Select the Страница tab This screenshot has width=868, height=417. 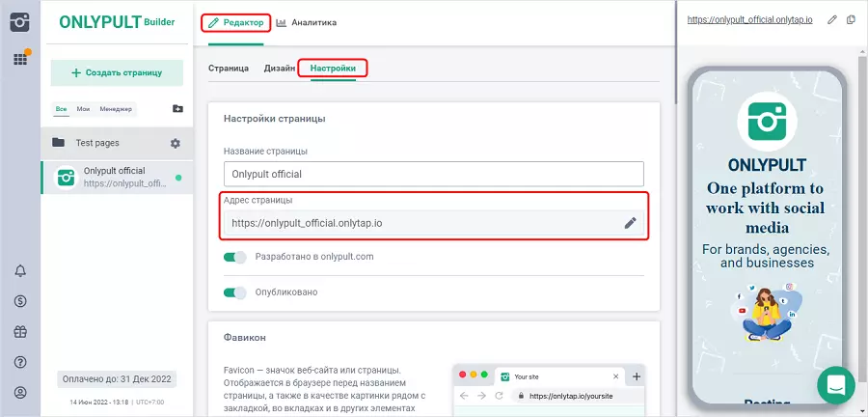tap(229, 69)
